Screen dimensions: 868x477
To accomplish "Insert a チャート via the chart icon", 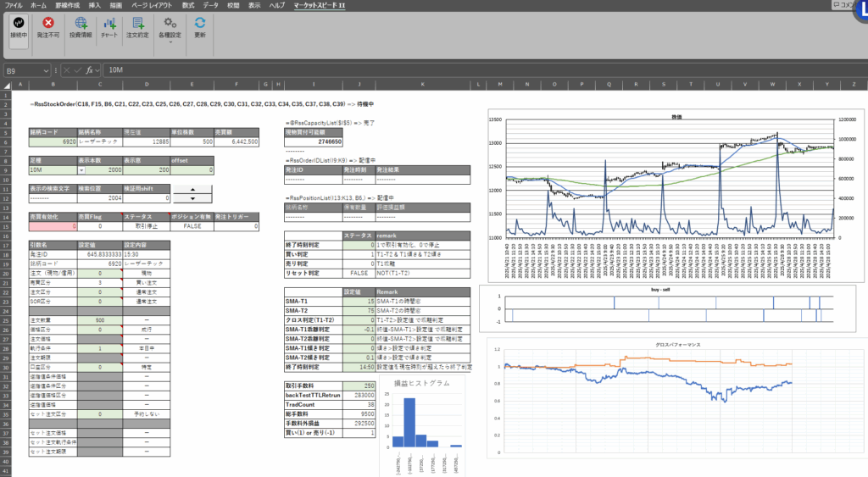I will [109, 23].
